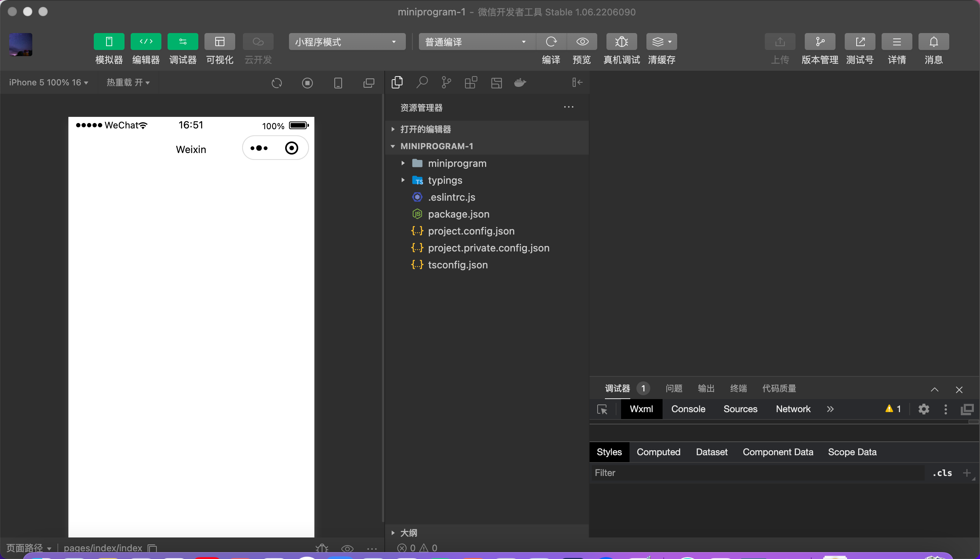Open the Computed styles tab
The image size is (980, 559).
click(658, 452)
